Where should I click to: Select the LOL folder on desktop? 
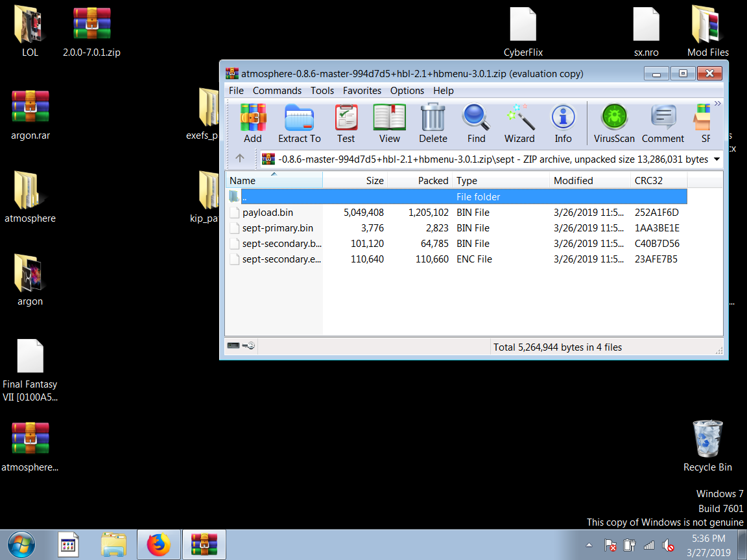[x=30, y=31]
